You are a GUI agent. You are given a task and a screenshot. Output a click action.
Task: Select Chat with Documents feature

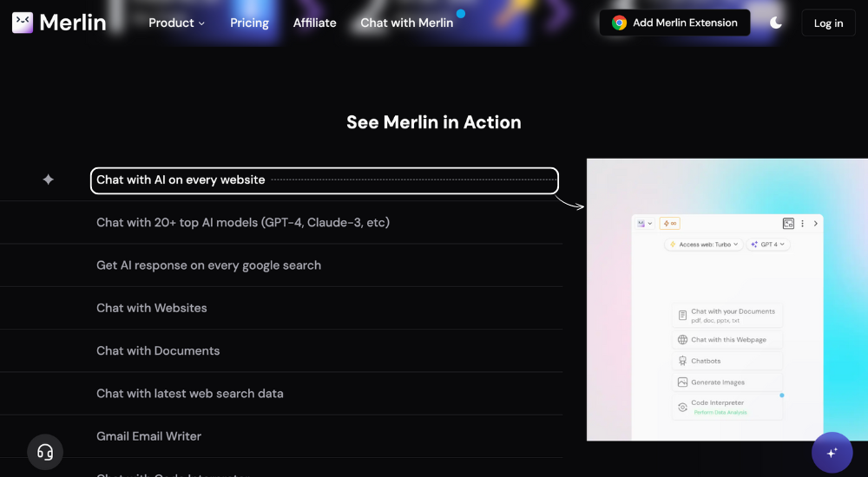point(158,351)
